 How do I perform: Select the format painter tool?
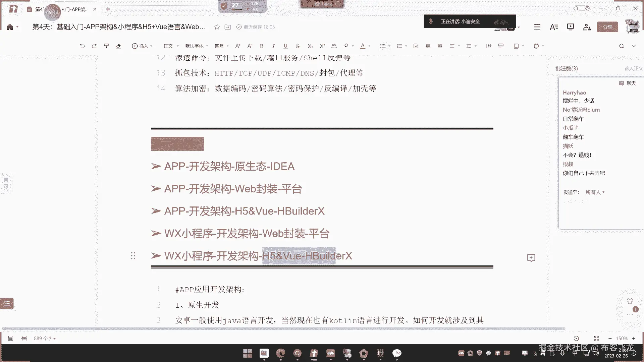[106, 46]
